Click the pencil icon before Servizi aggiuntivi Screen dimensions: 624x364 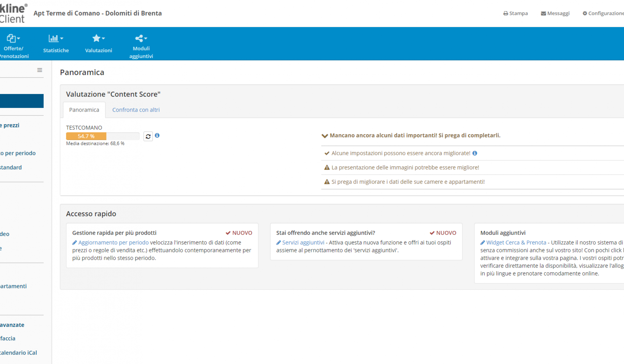click(x=278, y=243)
